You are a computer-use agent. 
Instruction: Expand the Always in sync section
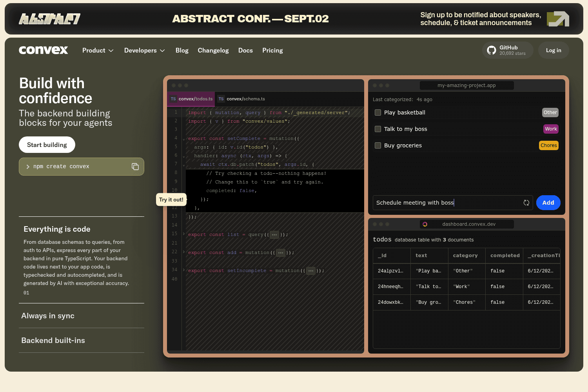(x=82, y=316)
